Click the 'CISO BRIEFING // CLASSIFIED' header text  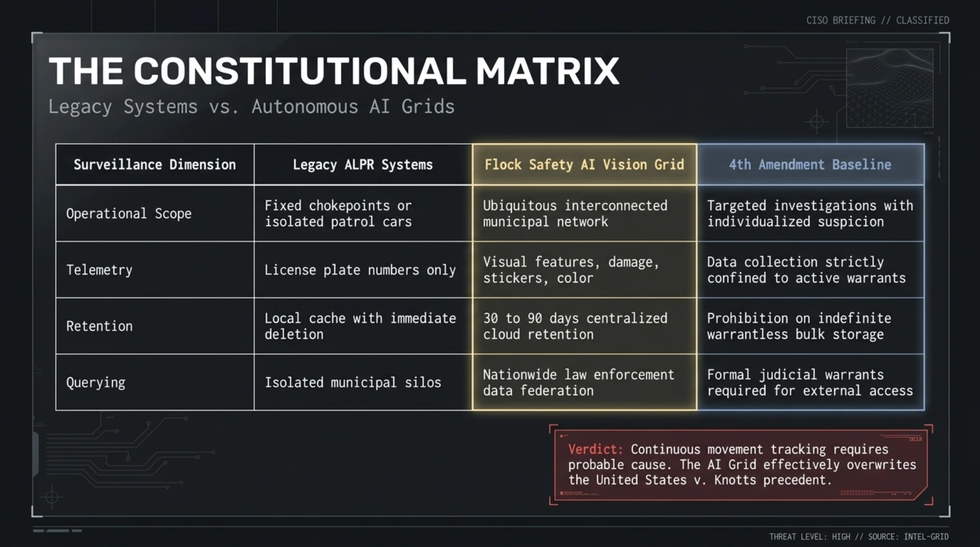pyautogui.click(x=877, y=20)
